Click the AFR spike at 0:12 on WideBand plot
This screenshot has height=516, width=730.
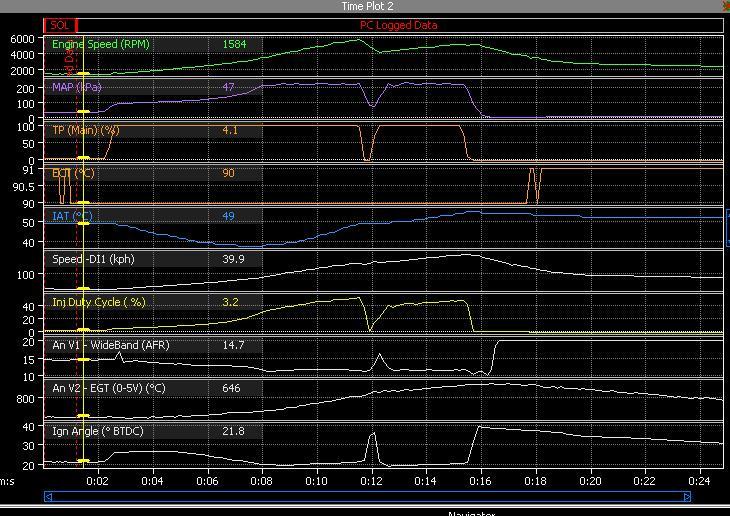[x=379, y=357]
